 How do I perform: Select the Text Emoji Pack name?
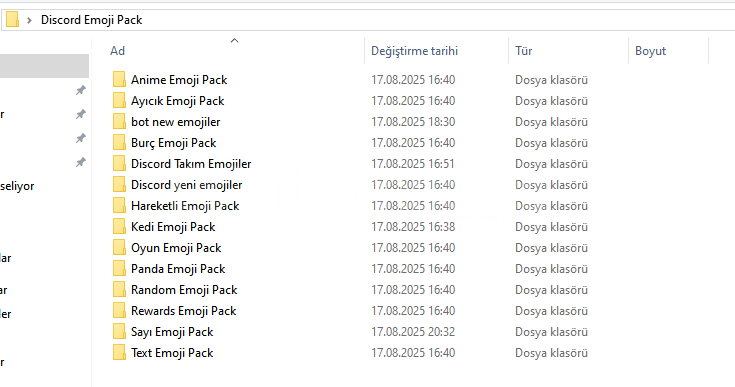click(172, 352)
